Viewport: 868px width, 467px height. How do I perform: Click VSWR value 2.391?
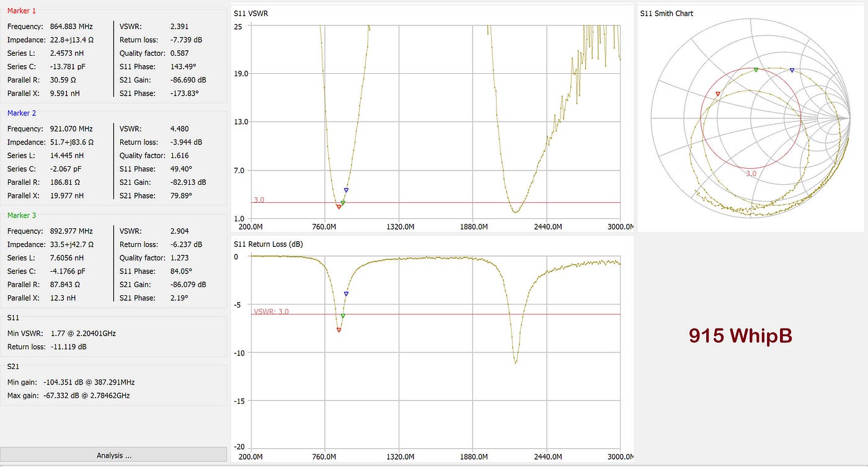179,27
